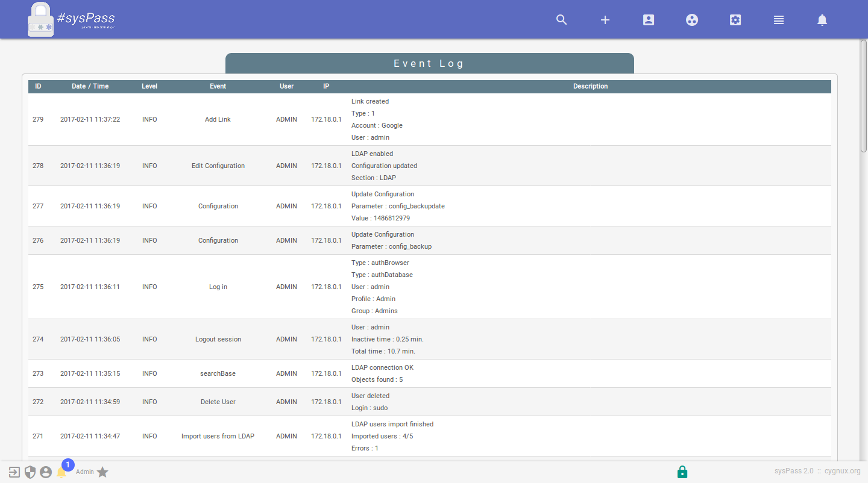Click the Level column header
Screen dimensions: 868x483
click(x=149, y=86)
